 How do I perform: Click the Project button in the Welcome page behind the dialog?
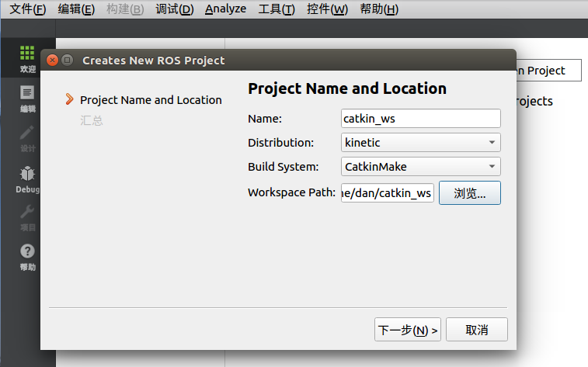(548, 70)
